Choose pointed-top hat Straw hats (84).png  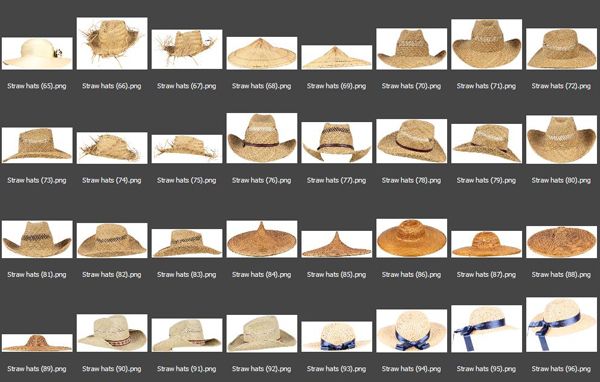pyautogui.click(x=262, y=239)
